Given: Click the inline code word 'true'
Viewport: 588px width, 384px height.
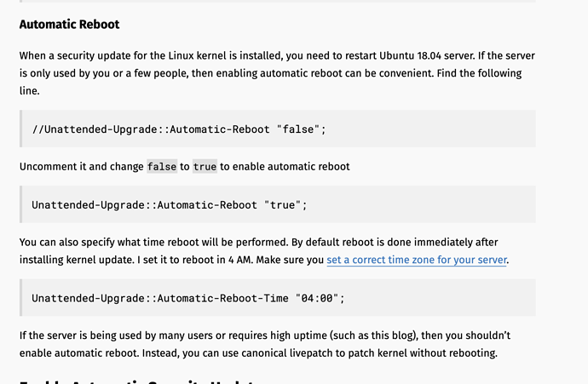Looking at the screenshot, I should pos(205,166).
